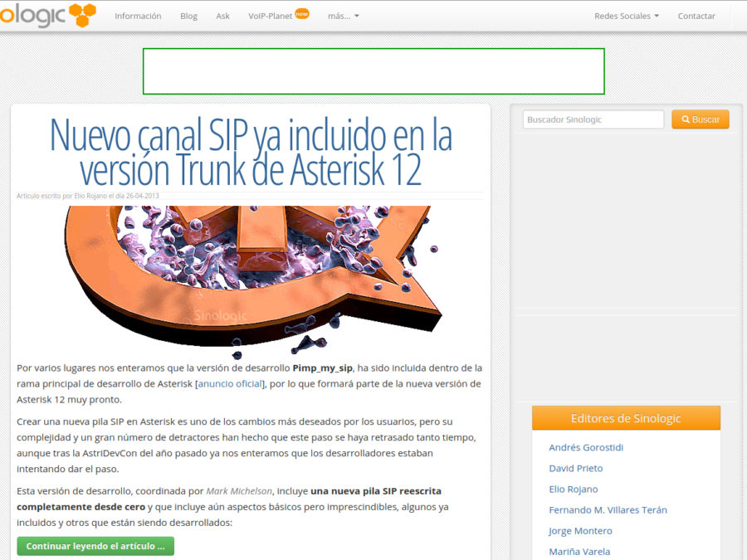Image resolution: width=747 pixels, height=560 pixels.
Task: Expand the más... dropdown menu
Action: (343, 16)
